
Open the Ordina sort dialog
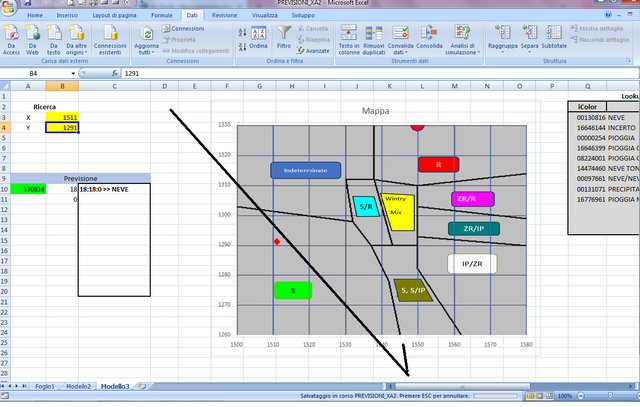(258, 38)
